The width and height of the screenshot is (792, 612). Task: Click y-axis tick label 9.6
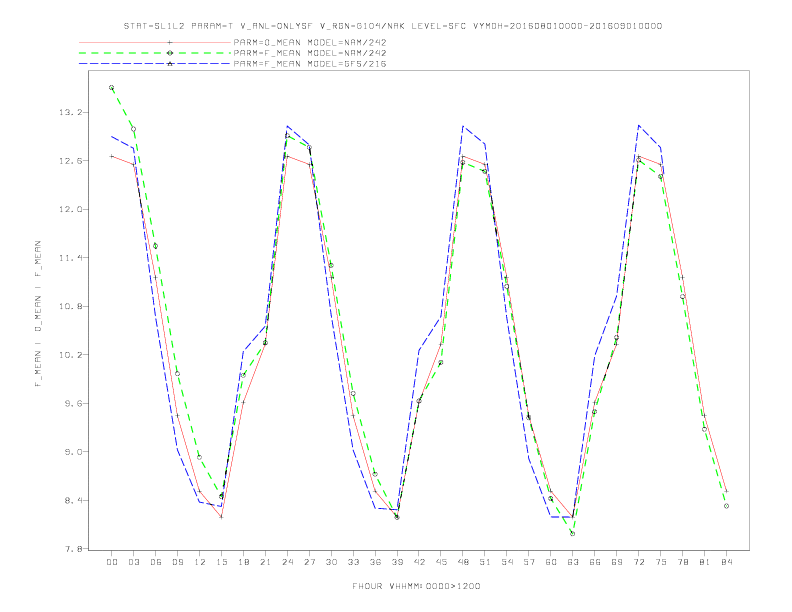[73, 403]
